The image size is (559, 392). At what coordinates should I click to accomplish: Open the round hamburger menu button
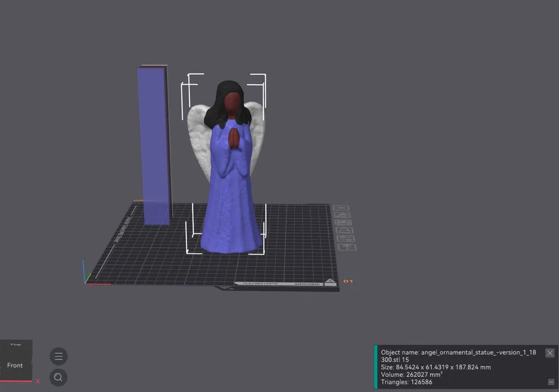[58, 356]
